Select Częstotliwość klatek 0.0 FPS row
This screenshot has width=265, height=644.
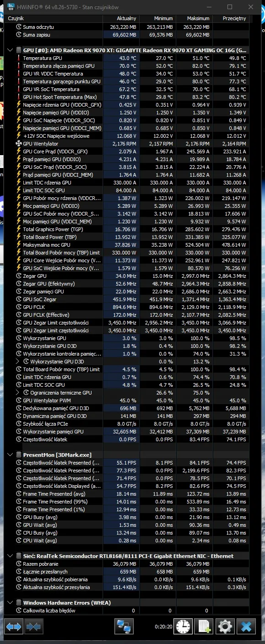[127, 439]
